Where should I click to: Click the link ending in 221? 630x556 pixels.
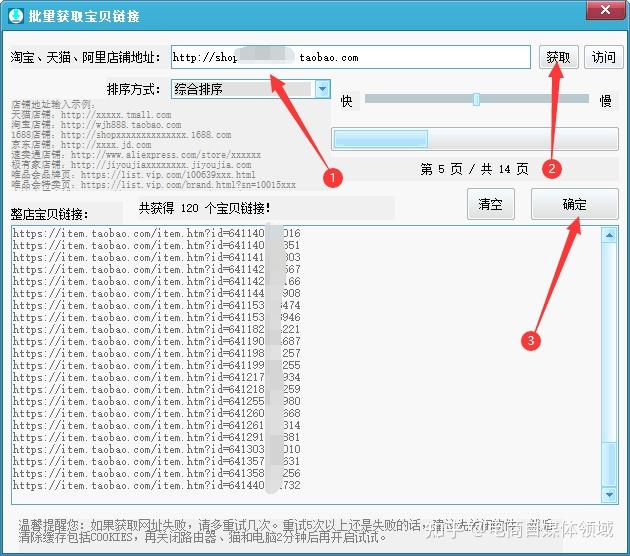tap(157, 329)
